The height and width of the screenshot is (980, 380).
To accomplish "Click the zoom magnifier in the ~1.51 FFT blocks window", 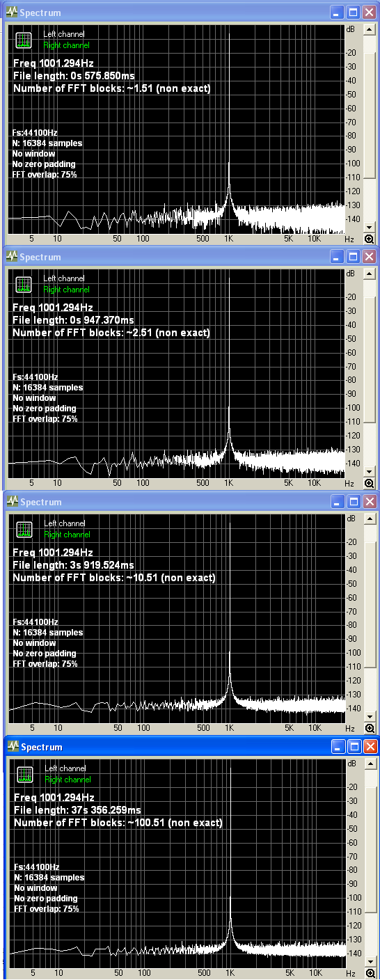I will pyautogui.click(x=370, y=239).
